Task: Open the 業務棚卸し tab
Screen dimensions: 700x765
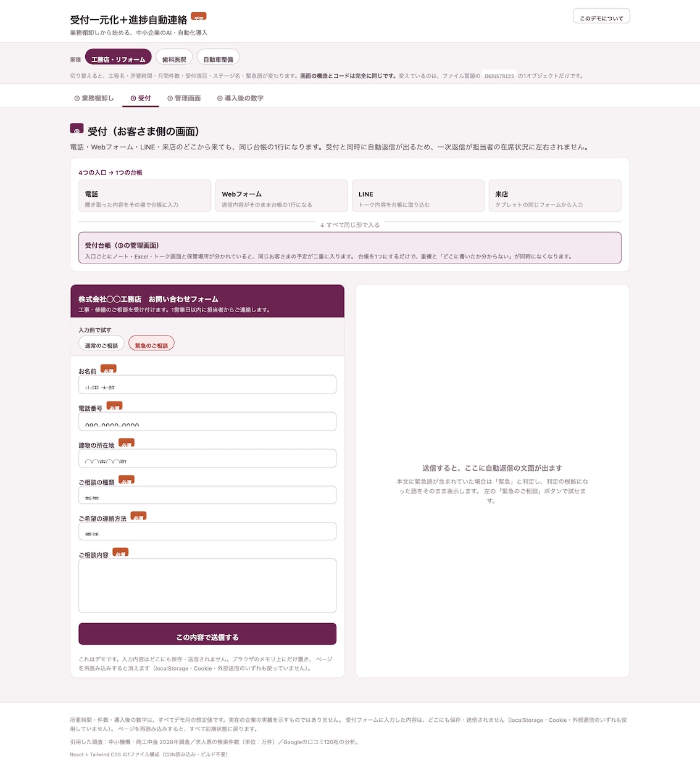Action: pyautogui.click(x=94, y=98)
